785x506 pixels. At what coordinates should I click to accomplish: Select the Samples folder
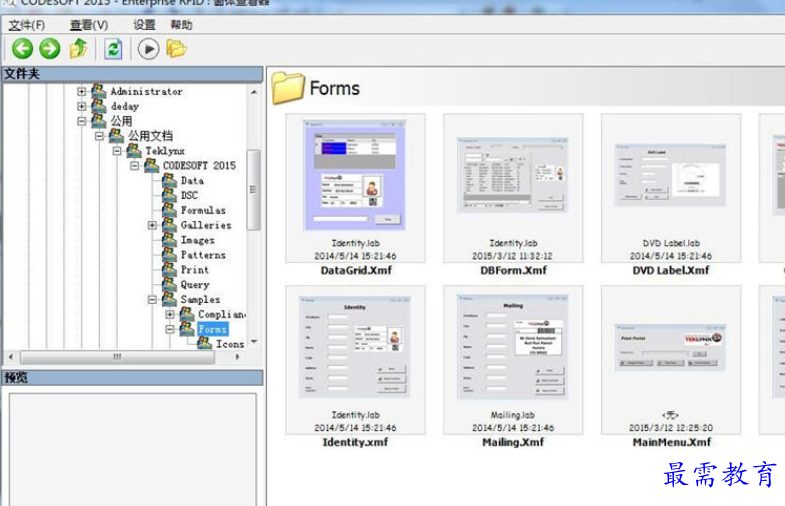point(200,299)
